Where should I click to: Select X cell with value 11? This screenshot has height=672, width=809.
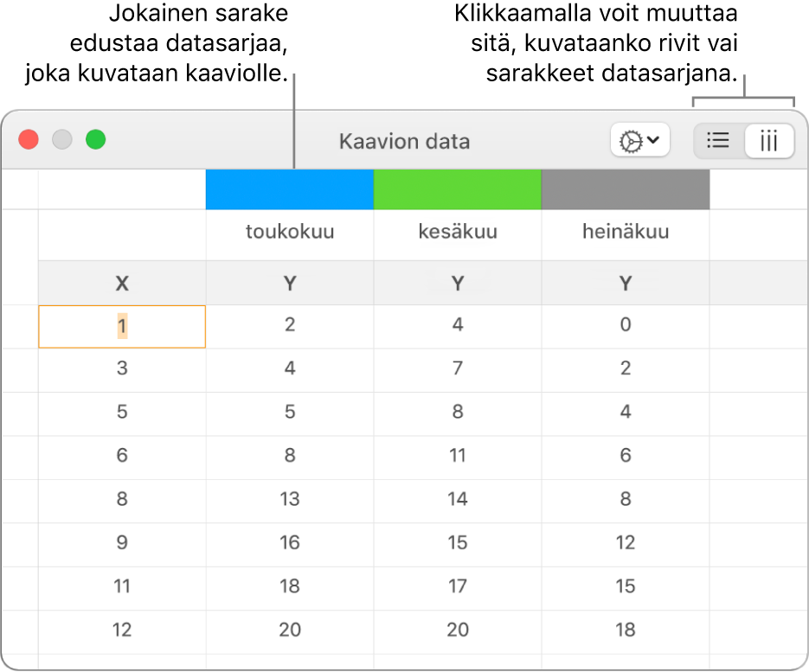[x=122, y=588]
